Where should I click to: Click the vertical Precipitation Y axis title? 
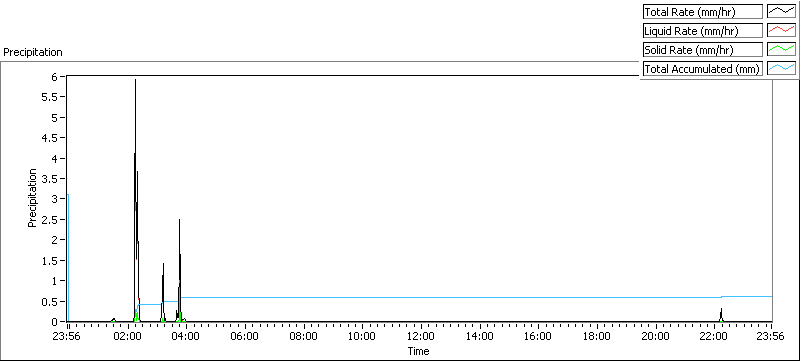tap(33, 198)
